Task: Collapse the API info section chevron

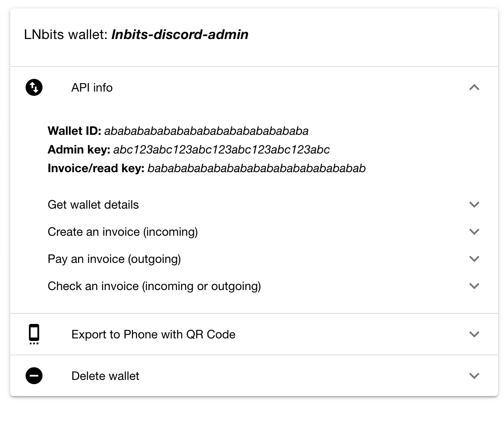Action: pyautogui.click(x=474, y=87)
